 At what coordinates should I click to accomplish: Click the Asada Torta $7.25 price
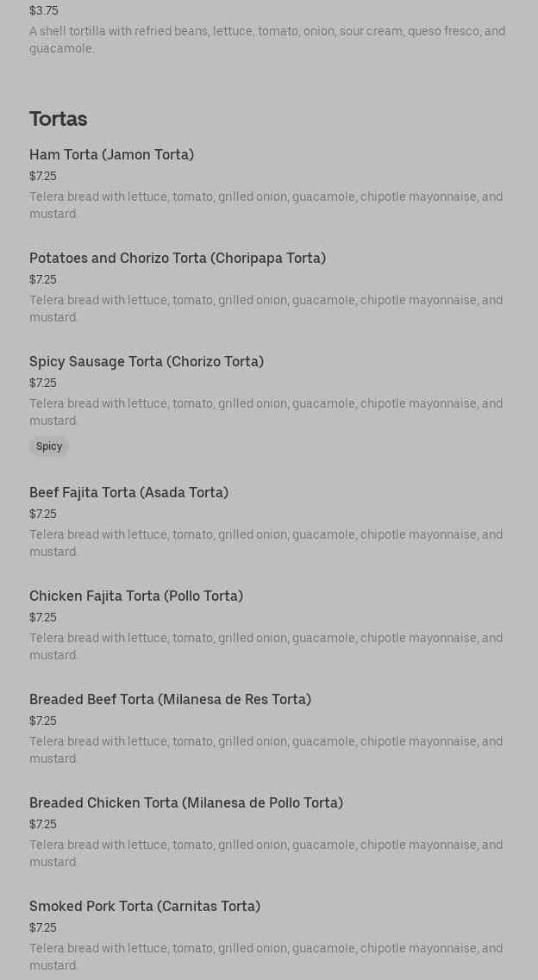point(43,514)
